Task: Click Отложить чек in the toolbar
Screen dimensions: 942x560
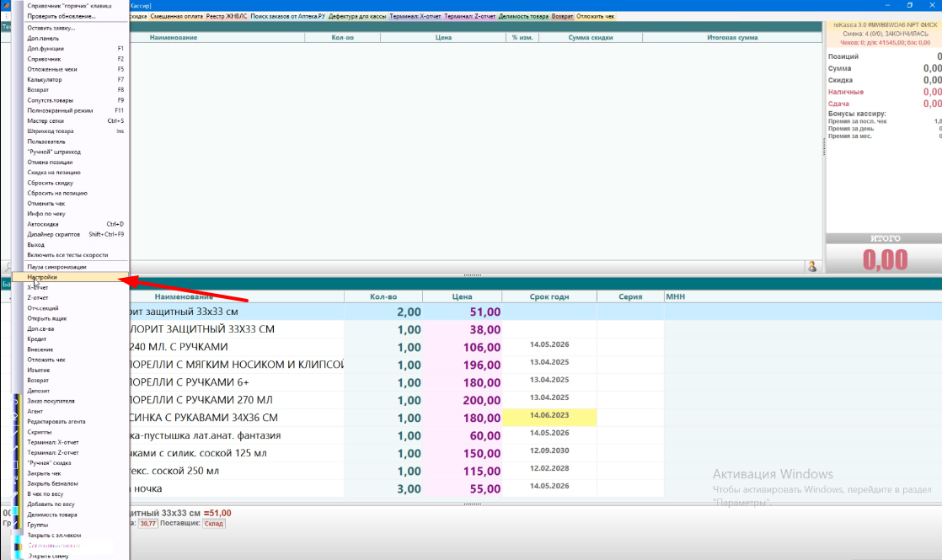Action: click(596, 16)
